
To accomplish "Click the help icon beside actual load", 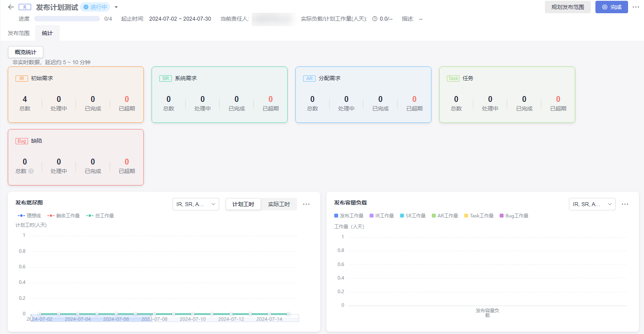I will (375, 19).
